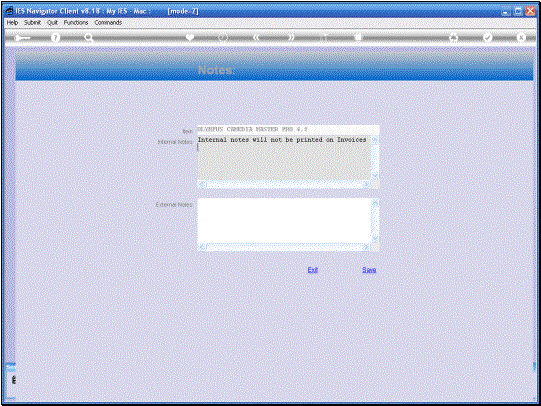This screenshot has height=406, width=541.
Task: Click External Notes vertical scrollbar up arrow
Action: [x=375, y=202]
